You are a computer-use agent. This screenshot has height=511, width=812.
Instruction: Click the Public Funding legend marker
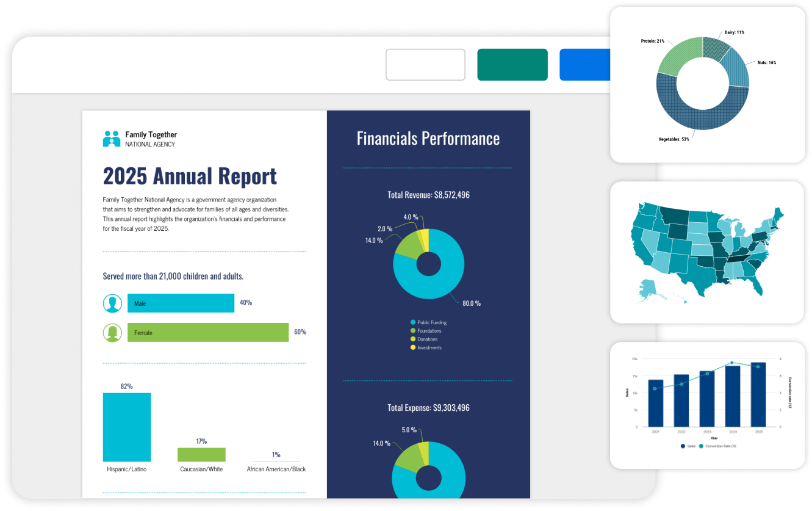point(414,322)
